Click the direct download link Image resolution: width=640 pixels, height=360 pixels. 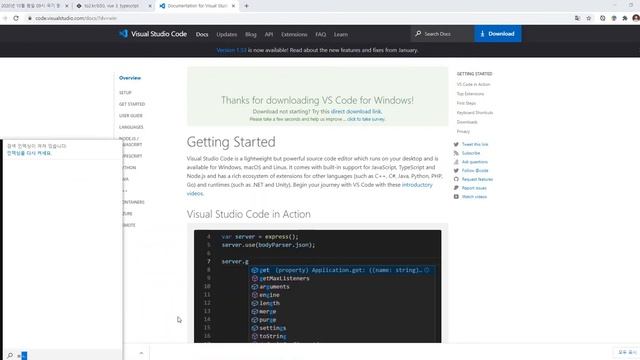(x=356, y=111)
